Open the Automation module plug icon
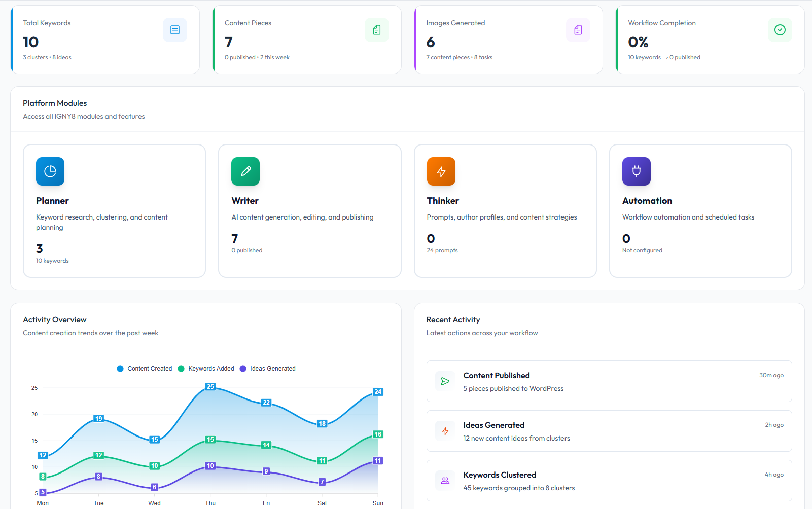Image resolution: width=812 pixels, height=509 pixels. click(x=637, y=171)
